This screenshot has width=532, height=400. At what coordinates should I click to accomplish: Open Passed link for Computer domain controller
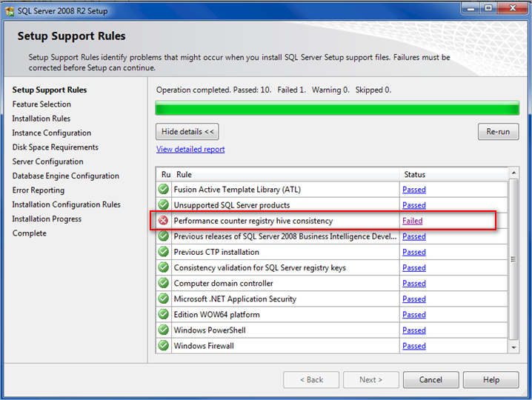(x=414, y=283)
